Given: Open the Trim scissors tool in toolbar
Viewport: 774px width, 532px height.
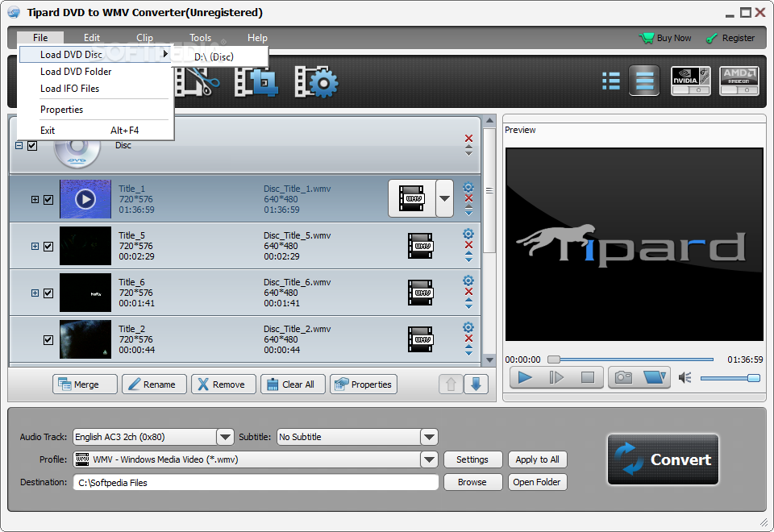Looking at the screenshot, I should point(198,81).
